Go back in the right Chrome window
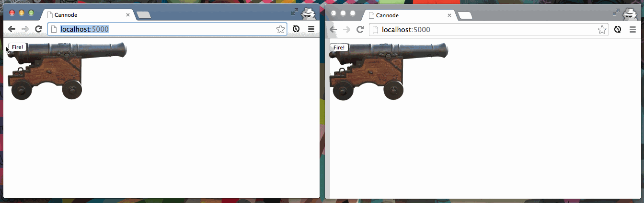This screenshot has height=203, width=644. [x=333, y=30]
